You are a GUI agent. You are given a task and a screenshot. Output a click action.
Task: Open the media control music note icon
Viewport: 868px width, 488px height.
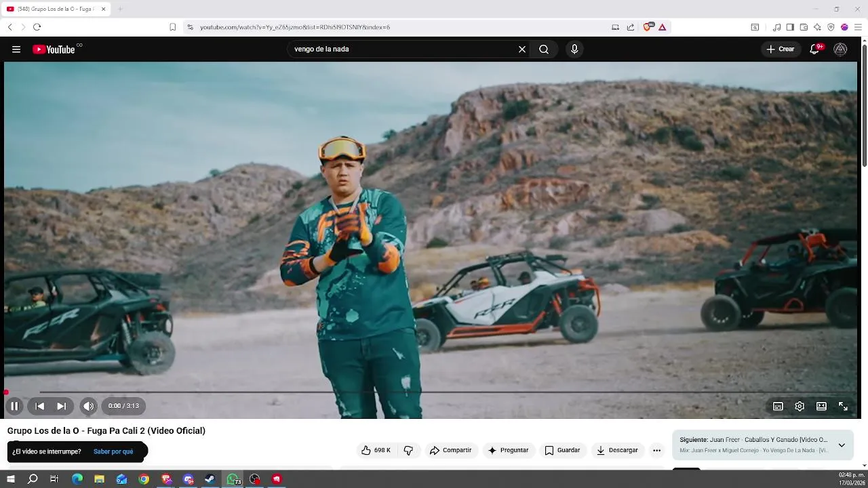[x=777, y=27]
